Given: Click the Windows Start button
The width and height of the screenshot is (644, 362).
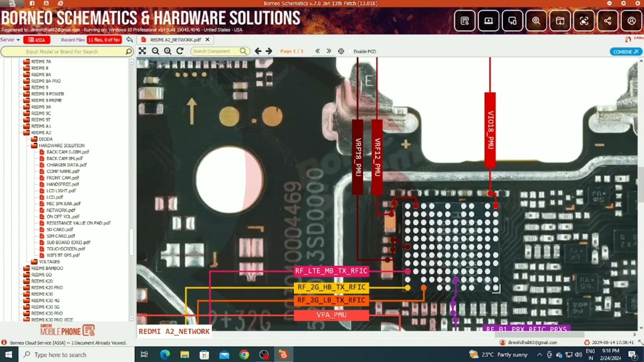Looking at the screenshot, I should pyautogui.click(x=9, y=354).
